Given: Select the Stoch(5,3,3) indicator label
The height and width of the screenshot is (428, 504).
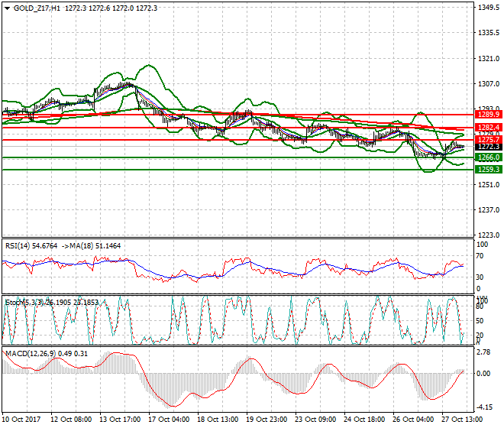Looking at the screenshot, I should coord(25,303).
